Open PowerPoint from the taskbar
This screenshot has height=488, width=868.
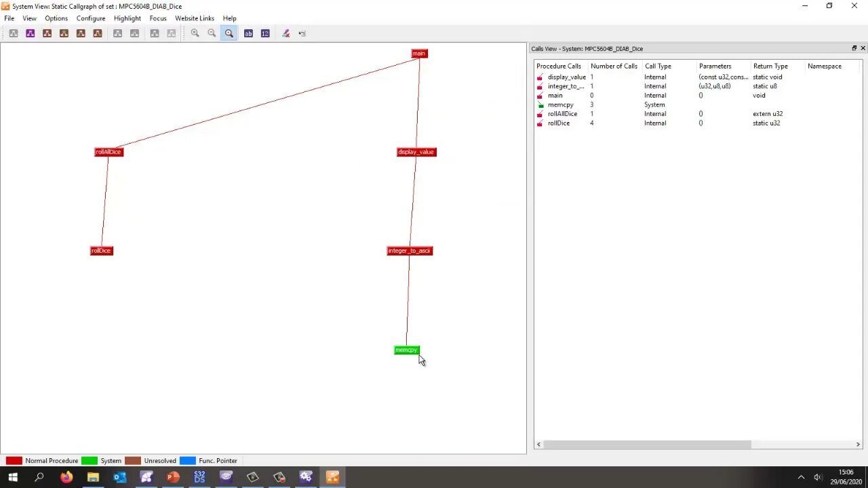pyautogui.click(x=173, y=478)
